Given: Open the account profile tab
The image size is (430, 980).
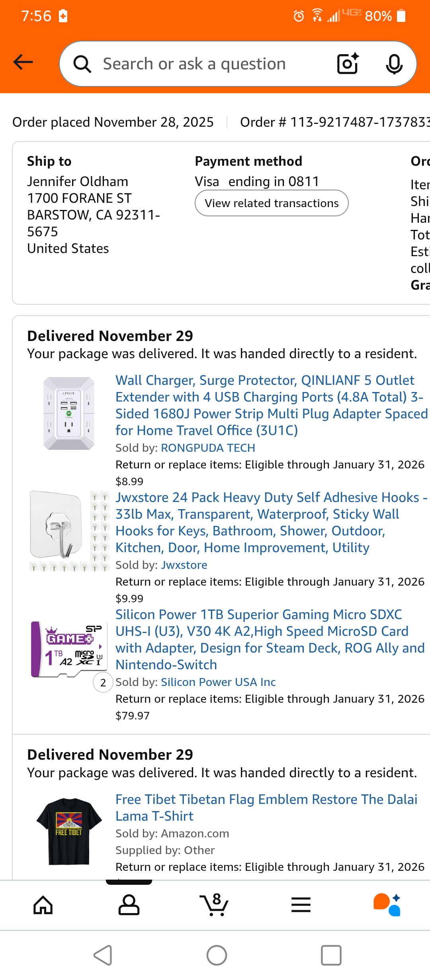Looking at the screenshot, I should click(129, 905).
